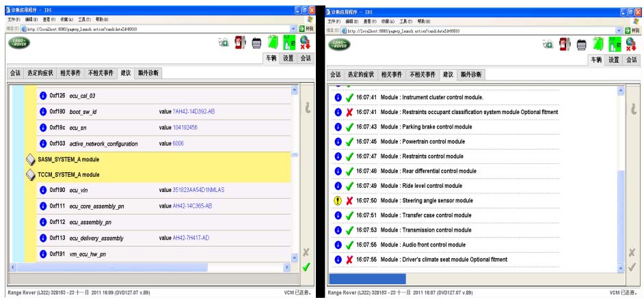Click '0xf103 active_network_configuration' row text
The image size is (644, 304).
point(94,143)
